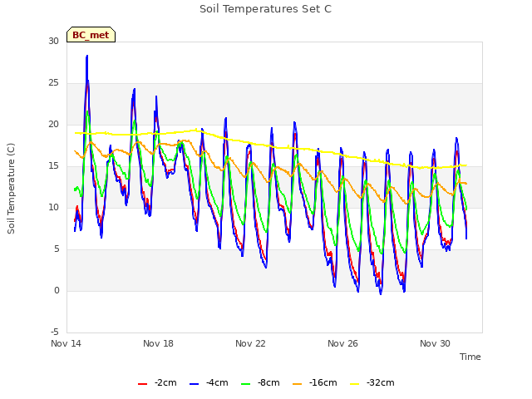Click the highest blue peak near 28 degrees
This screenshot has height=399, width=532.
click(86, 57)
